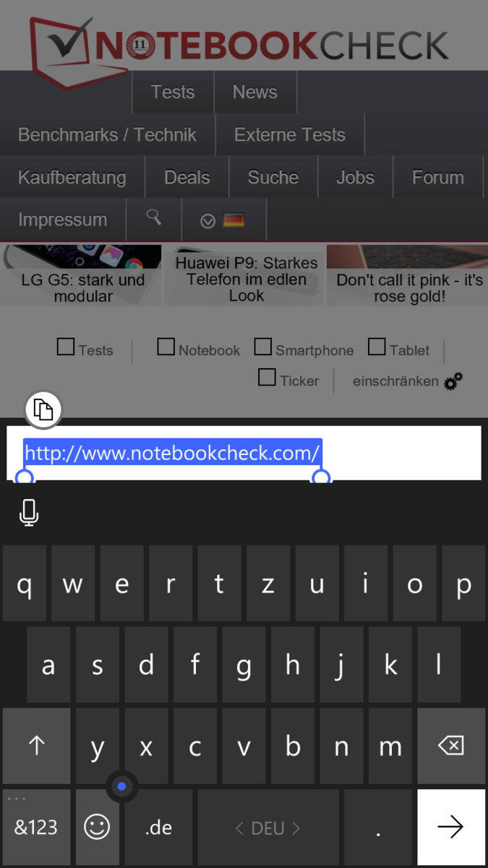Open the language selector with German flag
Image resolution: width=488 pixels, height=868 pixels.
point(223,220)
